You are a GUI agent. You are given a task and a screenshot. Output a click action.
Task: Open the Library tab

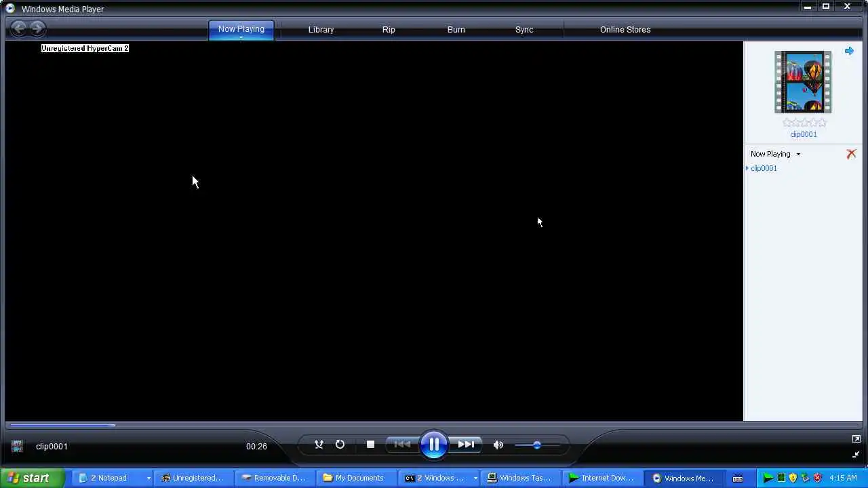(321, 30)
